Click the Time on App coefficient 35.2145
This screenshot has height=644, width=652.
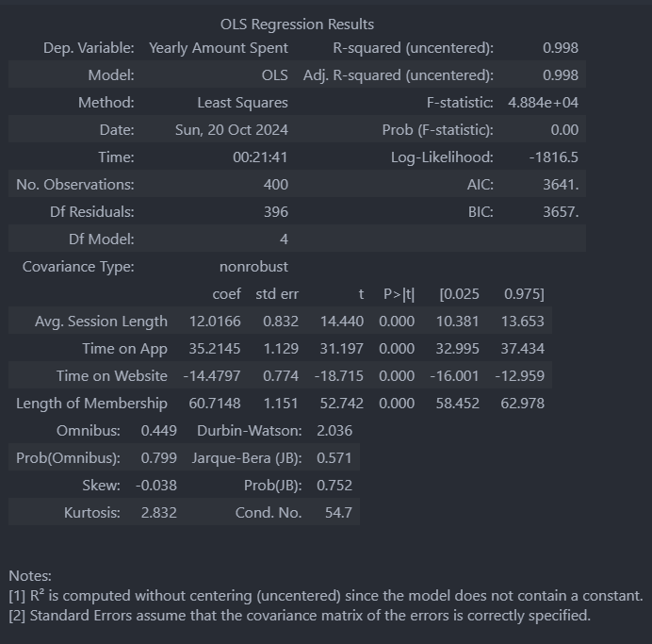(215, 349)
